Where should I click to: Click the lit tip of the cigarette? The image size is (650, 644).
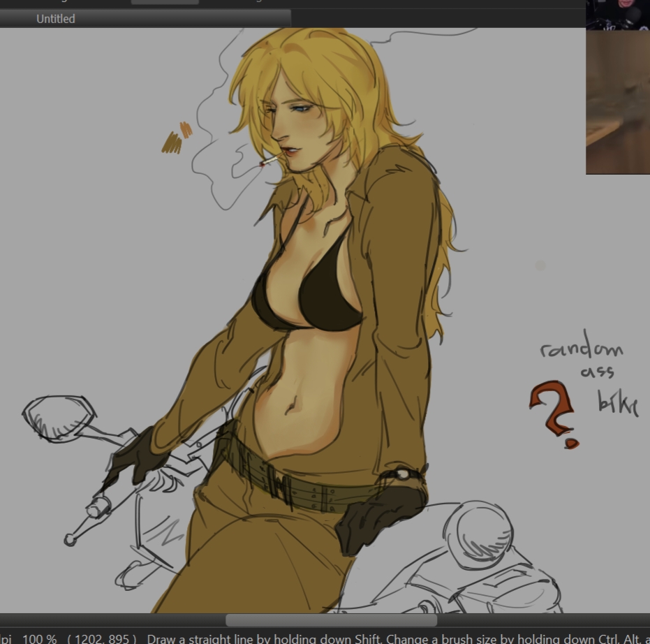[263, 164]
